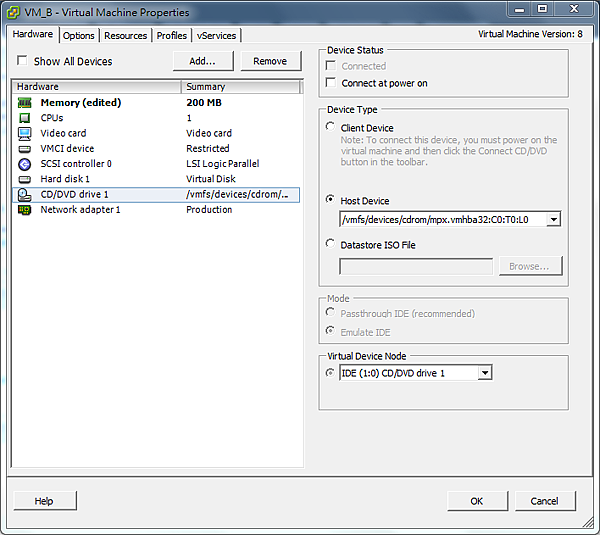Select the Host Device radio option
Image resolution: width=600 pixels, height=535 pixels.
click(330, 199)
